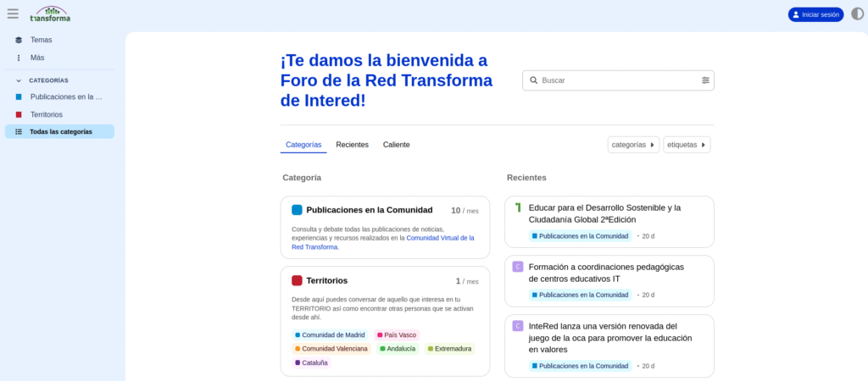Click the Iniciar sesión button
The height and width of the screenshot is (381, 868).
click(815, 15)
